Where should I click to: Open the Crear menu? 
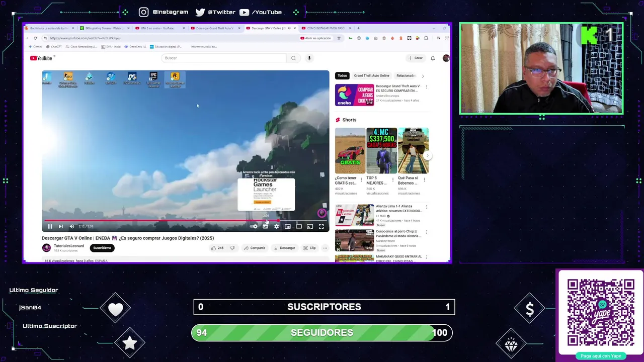(x=416, y=58)
